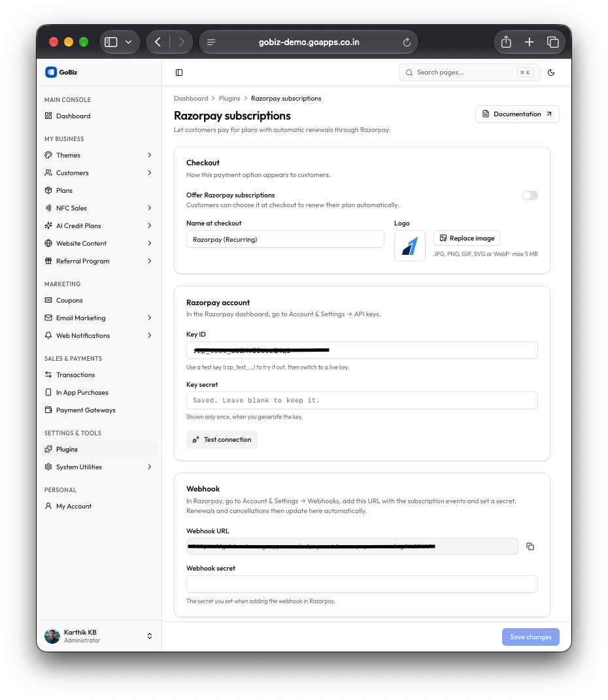Click the Payment Gateways wallet icon
This screenshot has width=608, height=700.
48,410
